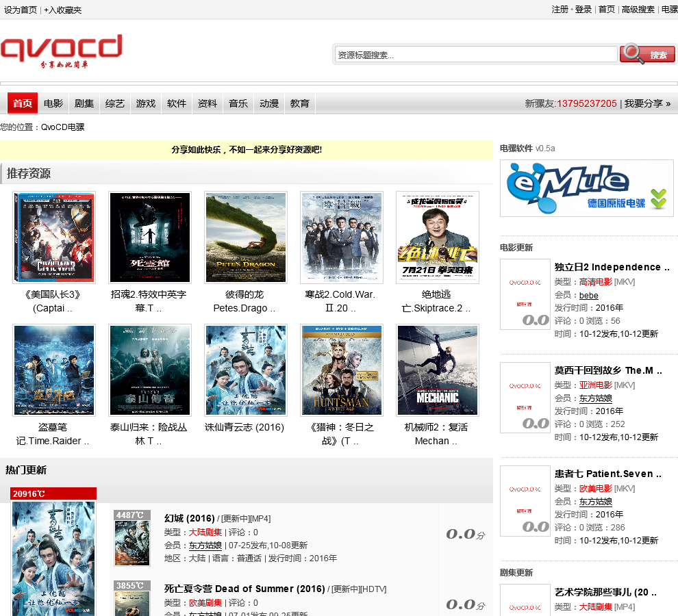This screenshot has height=616, width=678.
Task: Click title 《美国队长3》(Captai ..
Action: click(53, 301)
